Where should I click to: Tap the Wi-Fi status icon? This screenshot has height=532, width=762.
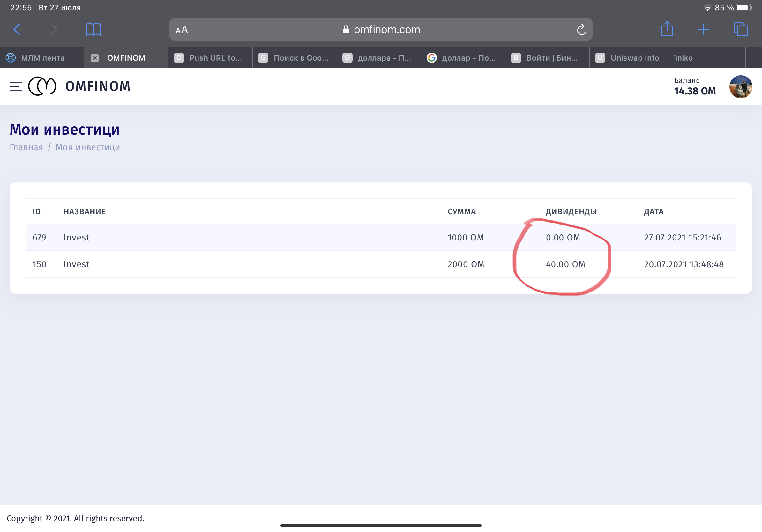(x=707, y=8)
